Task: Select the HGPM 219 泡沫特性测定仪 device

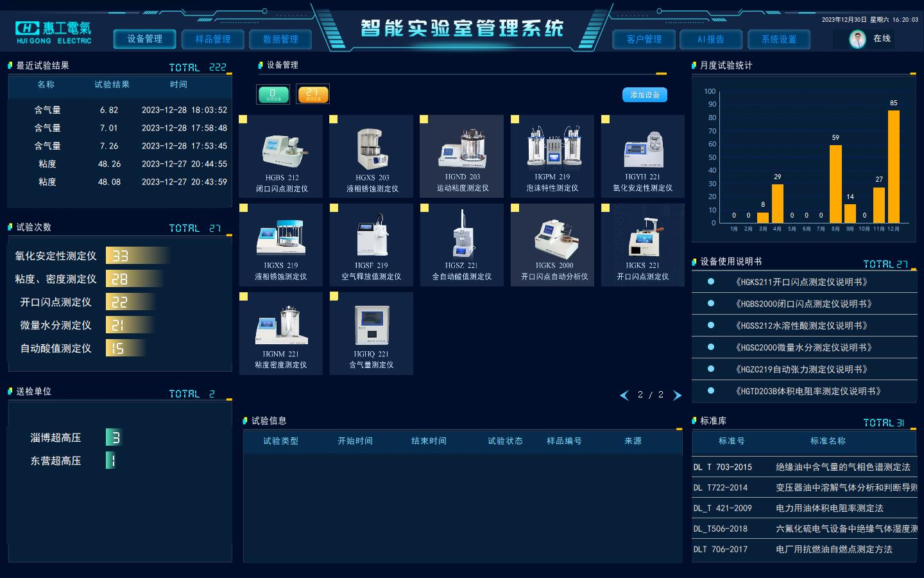Action: tap(552, 149)
